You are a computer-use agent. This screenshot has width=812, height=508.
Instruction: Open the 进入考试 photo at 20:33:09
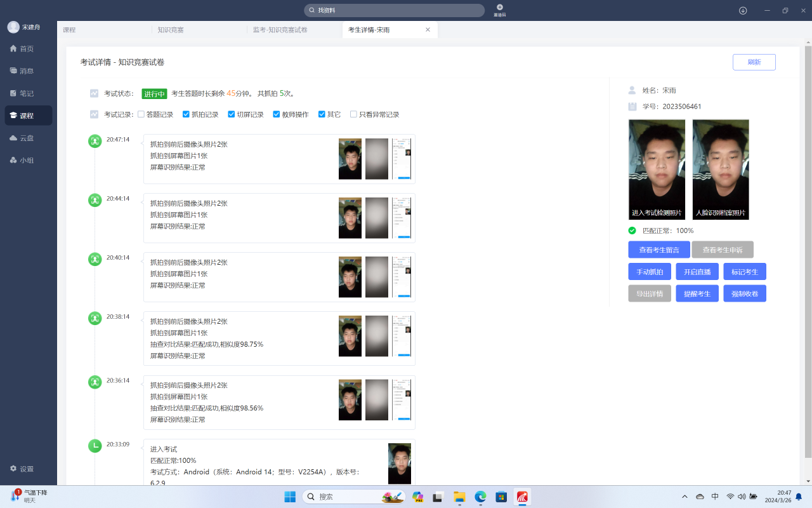coord(400,464)
